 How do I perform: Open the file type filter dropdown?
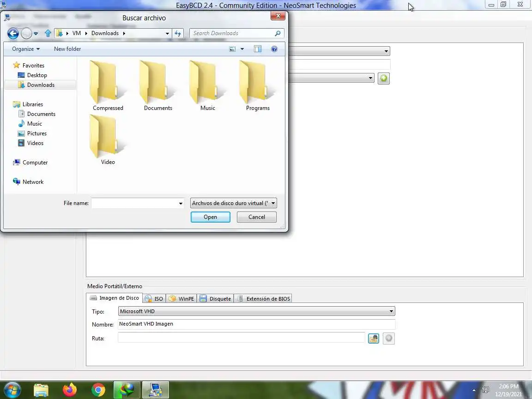click(x=233, y=203)
